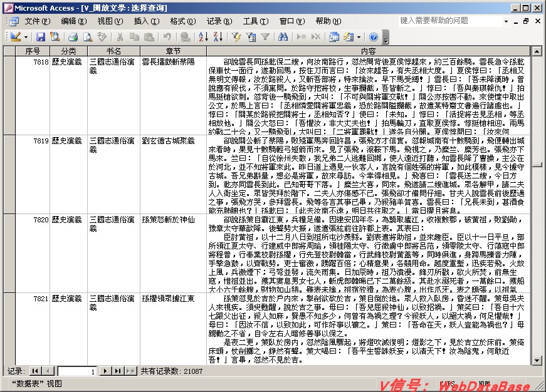Click the Copy icon
The image size is (546, 392).
coord(134,36)
